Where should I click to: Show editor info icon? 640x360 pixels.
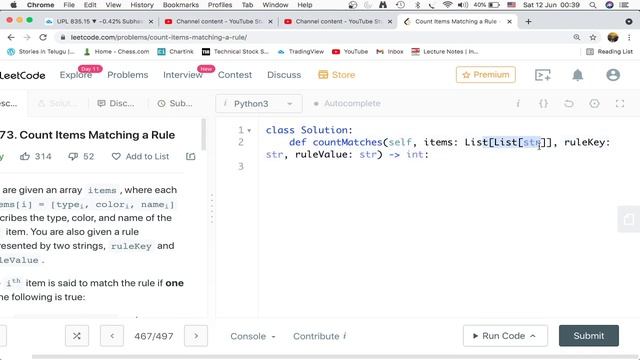click(518, 104)
